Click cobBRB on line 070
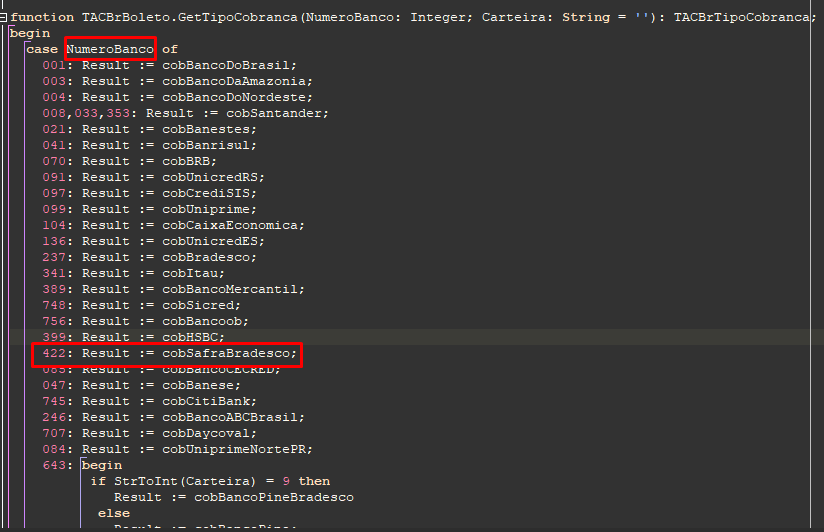This screenshot has height=532, width=824. (186, 161)
